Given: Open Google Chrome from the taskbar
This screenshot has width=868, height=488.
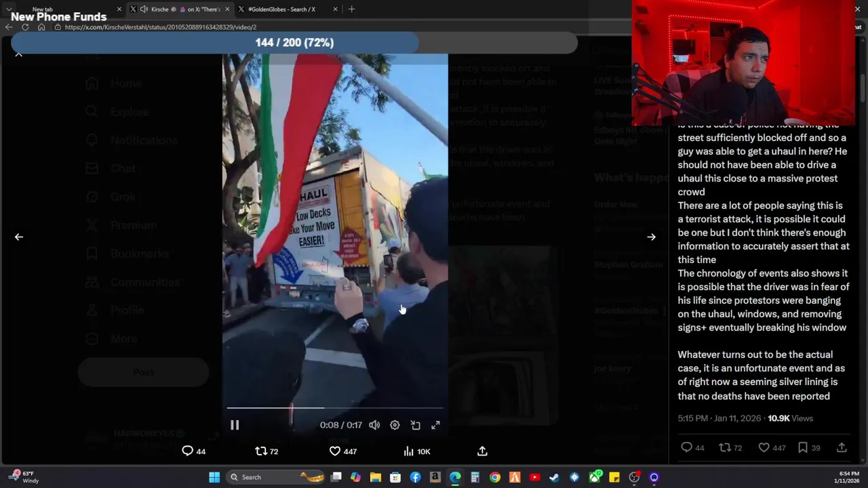Looking at the screenshot, I should click(495, 477).
